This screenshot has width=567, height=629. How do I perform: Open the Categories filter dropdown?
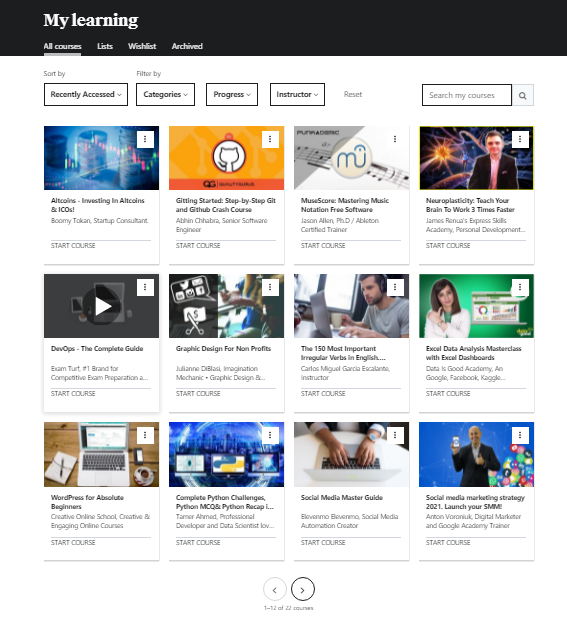click(165, 95)
